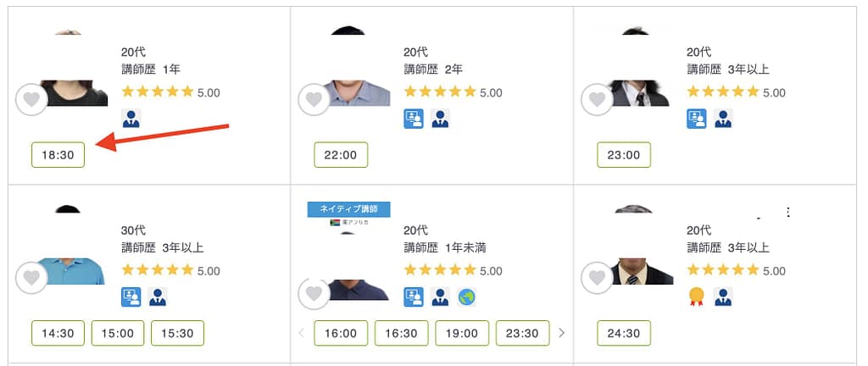Favorite the tutor with the 18:30 slot

(31, 100)
